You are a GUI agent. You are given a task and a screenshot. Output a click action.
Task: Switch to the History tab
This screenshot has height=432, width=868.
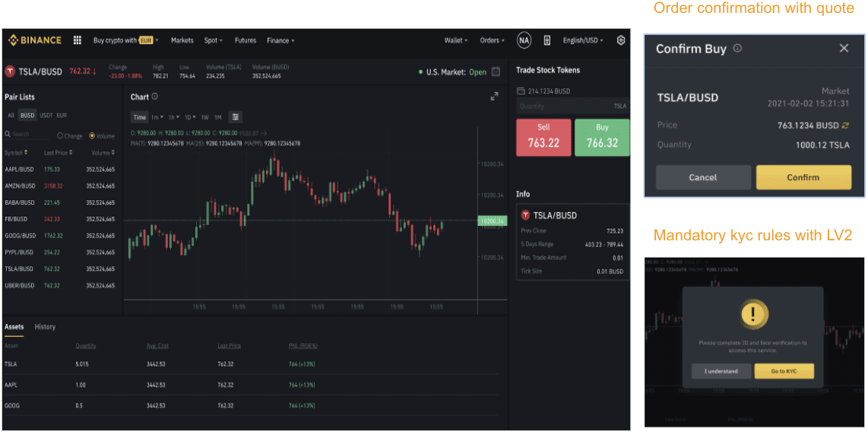(45, 327)
